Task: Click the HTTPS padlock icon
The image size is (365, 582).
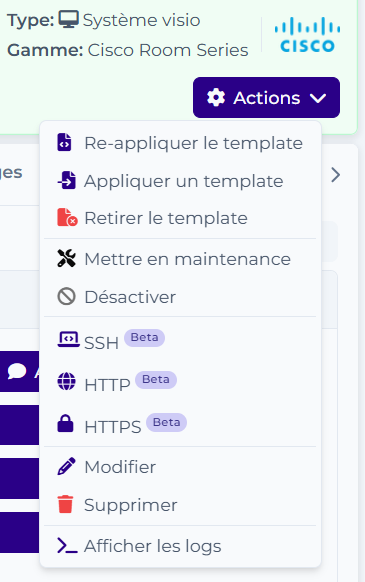Action: pyautogui.click(x=65, y=423)
